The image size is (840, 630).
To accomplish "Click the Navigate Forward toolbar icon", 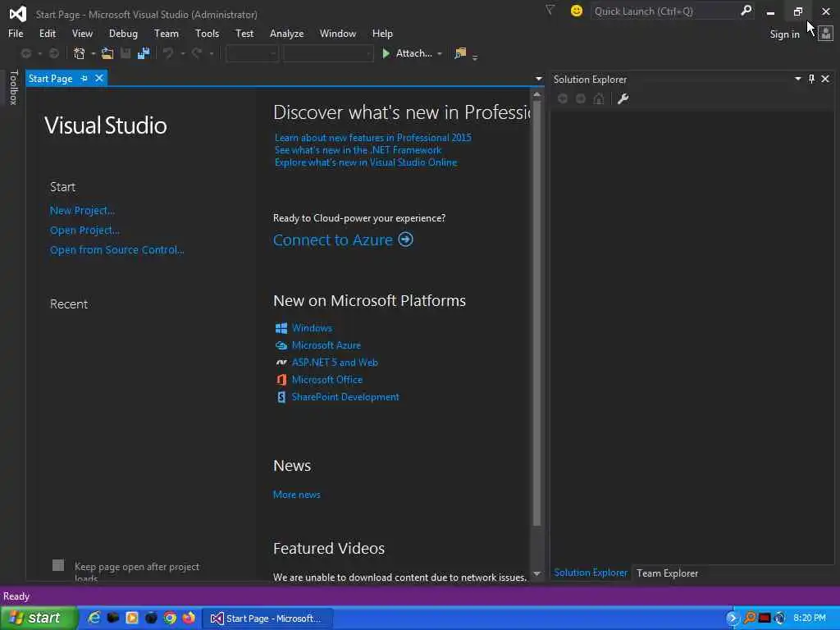I will (x=54, y=53).
